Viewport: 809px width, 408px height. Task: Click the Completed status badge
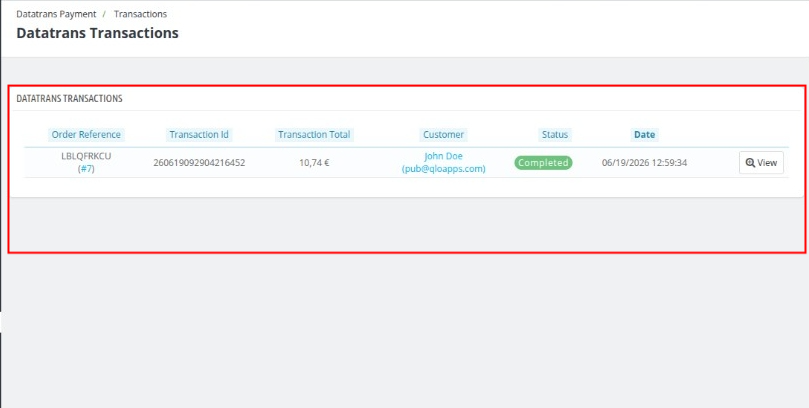coord(543,162)
